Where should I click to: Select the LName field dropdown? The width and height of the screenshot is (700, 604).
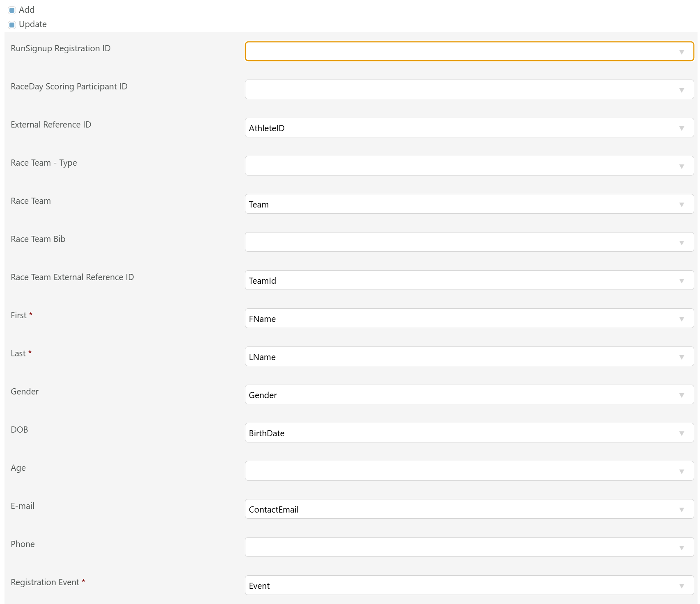(x=469, y=356)
